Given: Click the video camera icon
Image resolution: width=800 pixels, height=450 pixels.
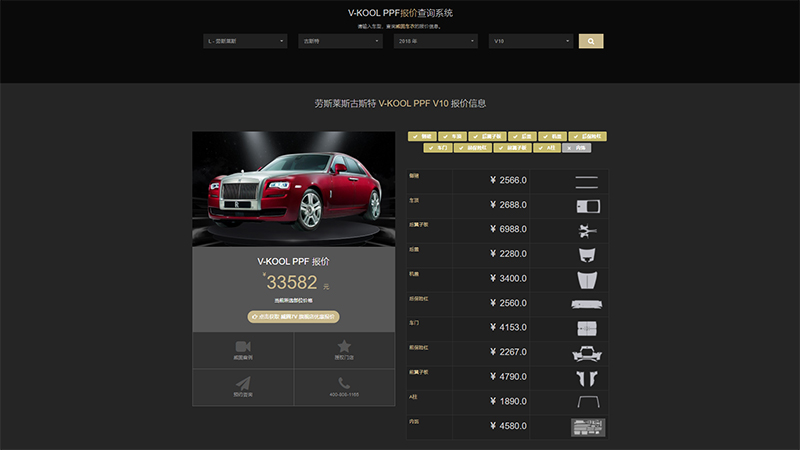Looking at the screenshot, I should pos(242,347).
